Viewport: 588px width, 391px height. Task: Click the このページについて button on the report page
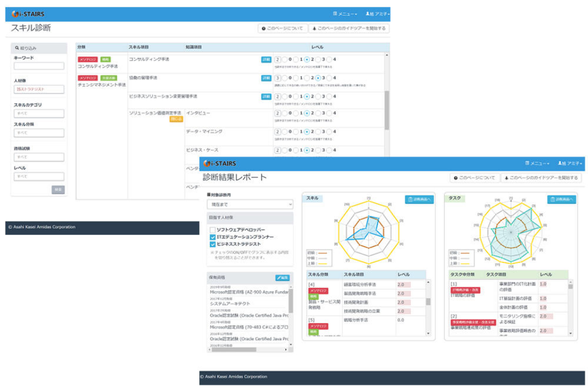click(475, 178)
